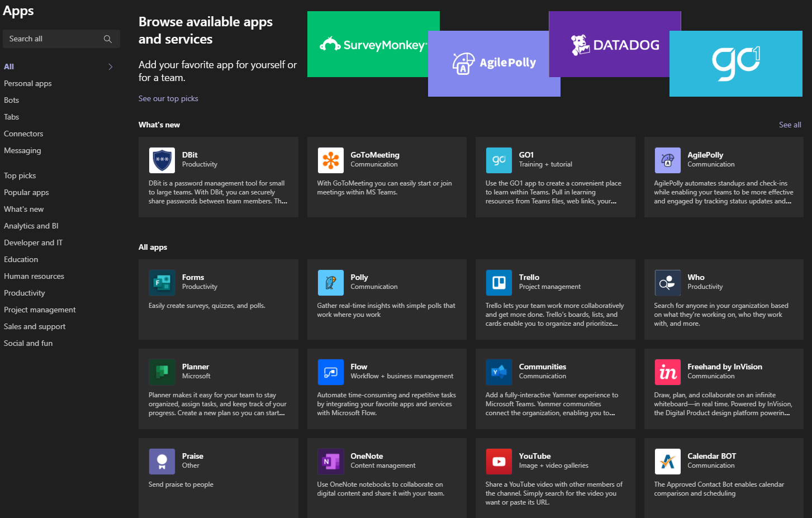
Task: Click 'Send praise to people' description
Action: coord(181,484)
